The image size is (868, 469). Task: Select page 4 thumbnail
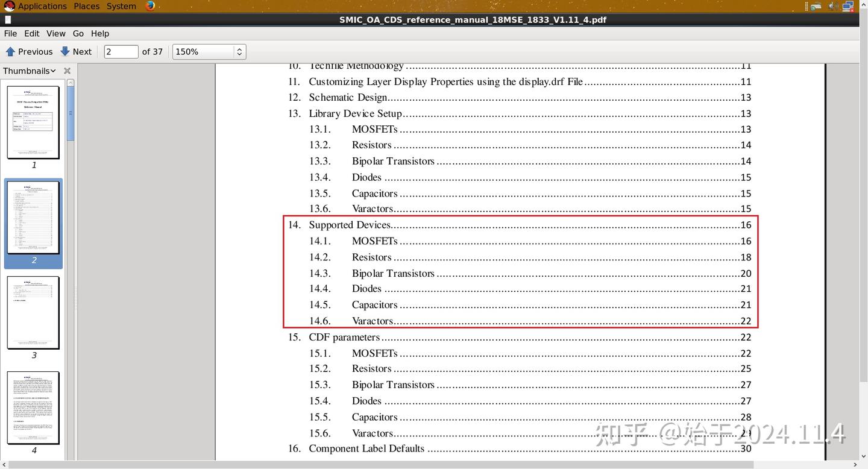tap(33, 408)
